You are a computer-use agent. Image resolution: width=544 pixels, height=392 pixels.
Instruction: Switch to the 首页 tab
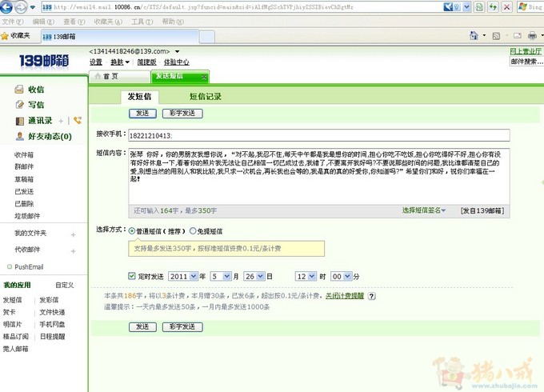(x=120, y=76)
